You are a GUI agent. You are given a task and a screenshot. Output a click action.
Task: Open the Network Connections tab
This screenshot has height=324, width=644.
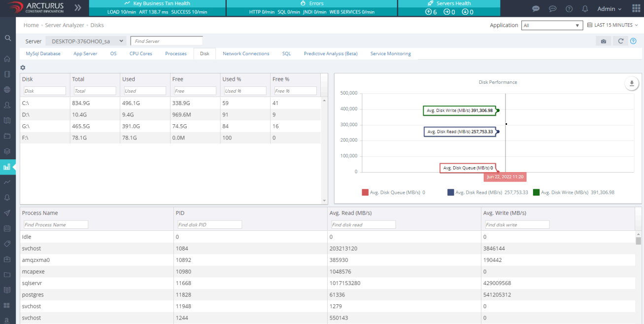coord(246,54)
